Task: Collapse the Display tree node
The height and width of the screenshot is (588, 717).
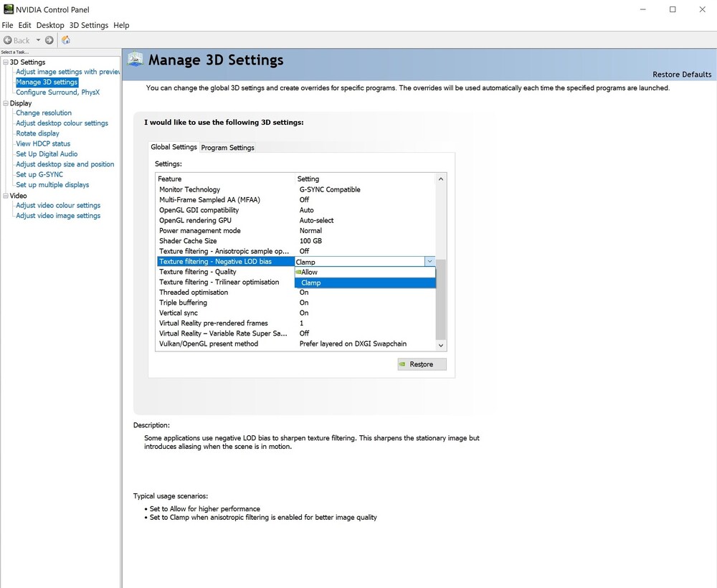Action: [x=6, y=103]
